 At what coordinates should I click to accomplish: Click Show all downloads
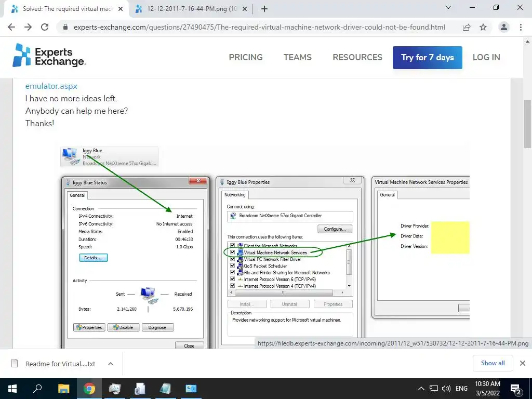point(493,363)
